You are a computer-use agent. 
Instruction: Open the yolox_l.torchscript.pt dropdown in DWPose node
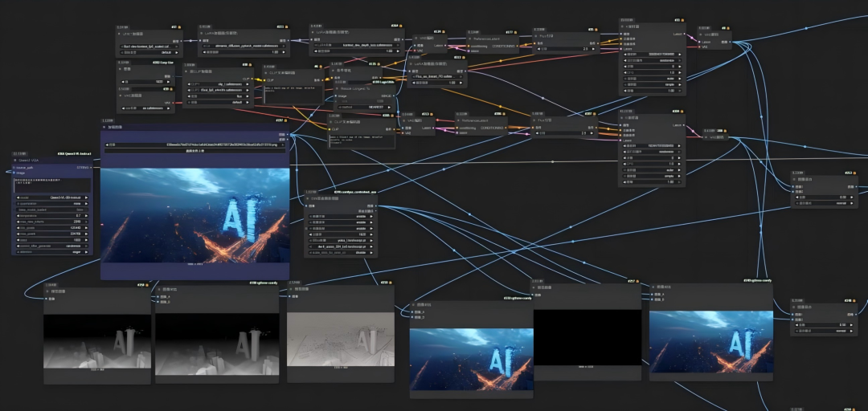click(x=341, y=241)
